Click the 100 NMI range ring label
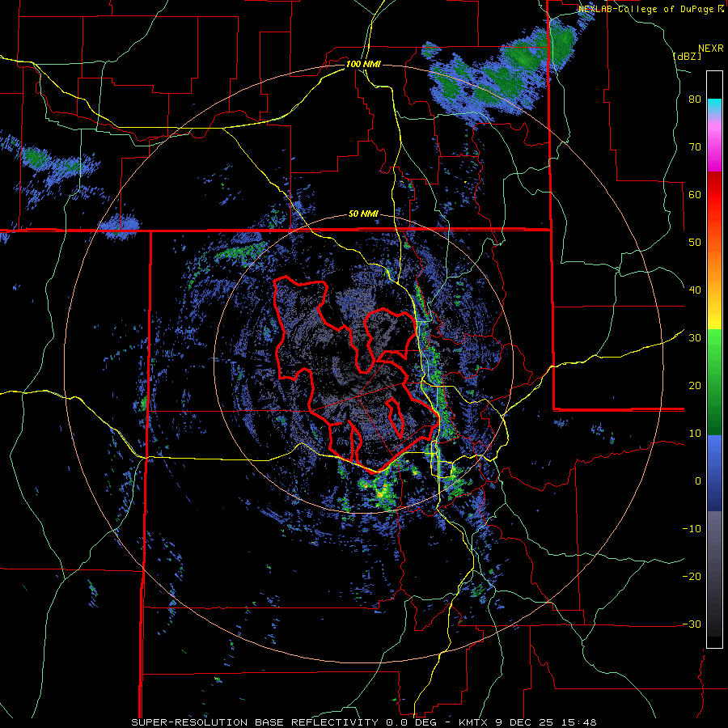The image size is (728, 728). [363, 64]
